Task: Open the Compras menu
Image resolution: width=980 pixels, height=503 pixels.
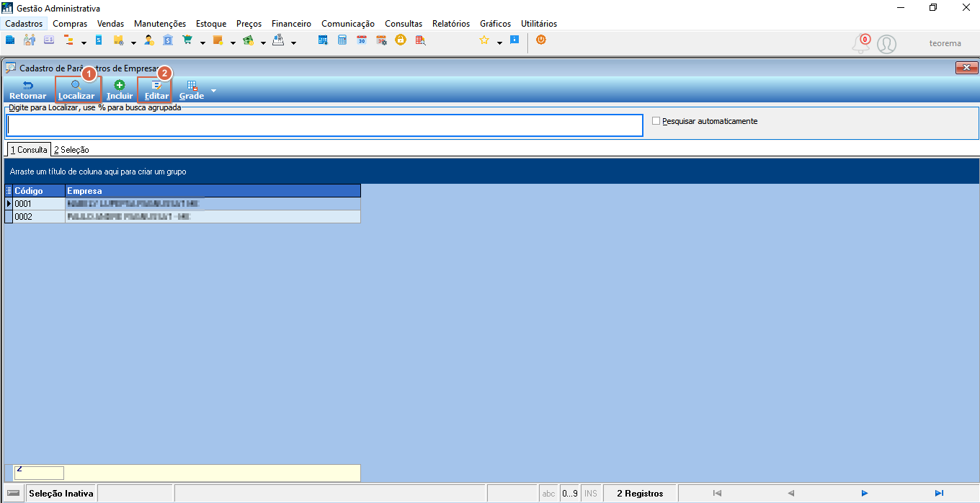Action: (70, 24)
